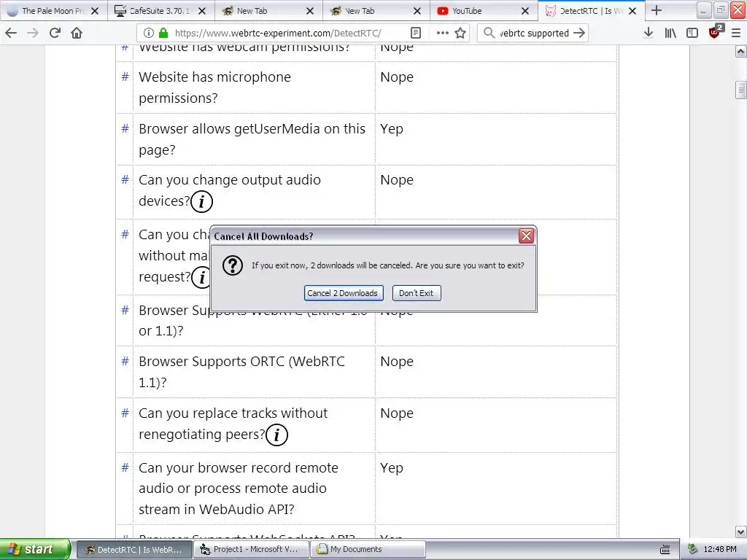Open the Windows start menu
Viewport: 747px width, 560px height.
point(35,549)
